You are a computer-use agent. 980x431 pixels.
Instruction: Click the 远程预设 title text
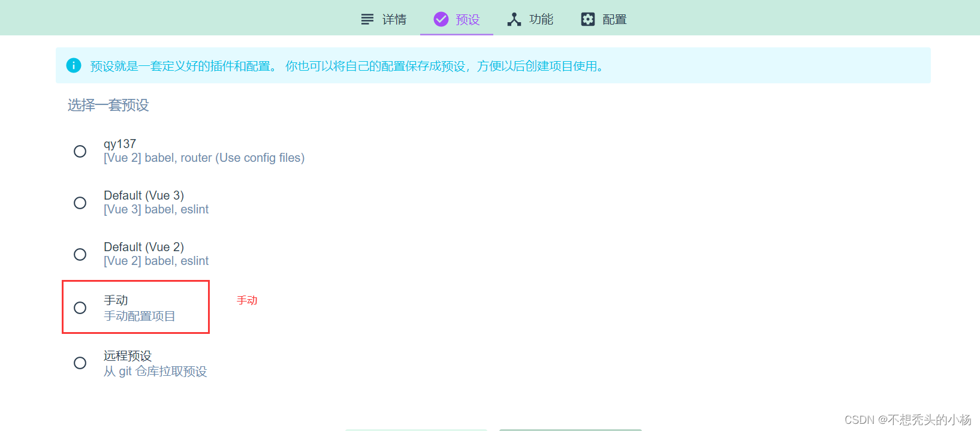coord(128,355)
